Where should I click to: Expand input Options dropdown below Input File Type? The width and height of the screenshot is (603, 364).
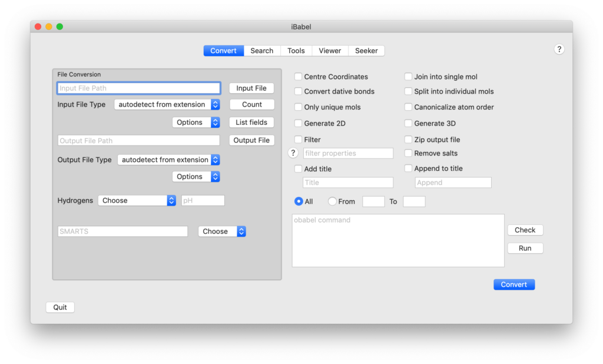[x=196, y=123]
